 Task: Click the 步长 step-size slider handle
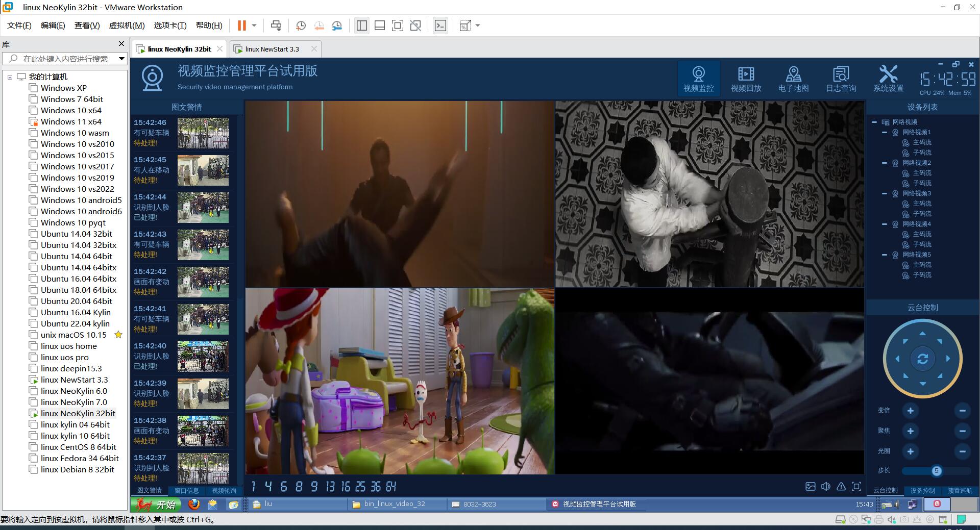point(936,471)
